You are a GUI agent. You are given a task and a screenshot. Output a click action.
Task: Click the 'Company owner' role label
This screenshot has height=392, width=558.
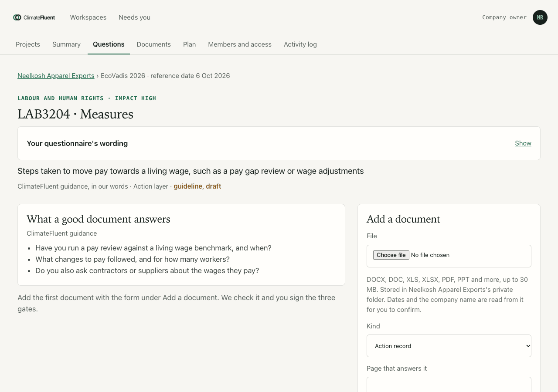[504, 17]
